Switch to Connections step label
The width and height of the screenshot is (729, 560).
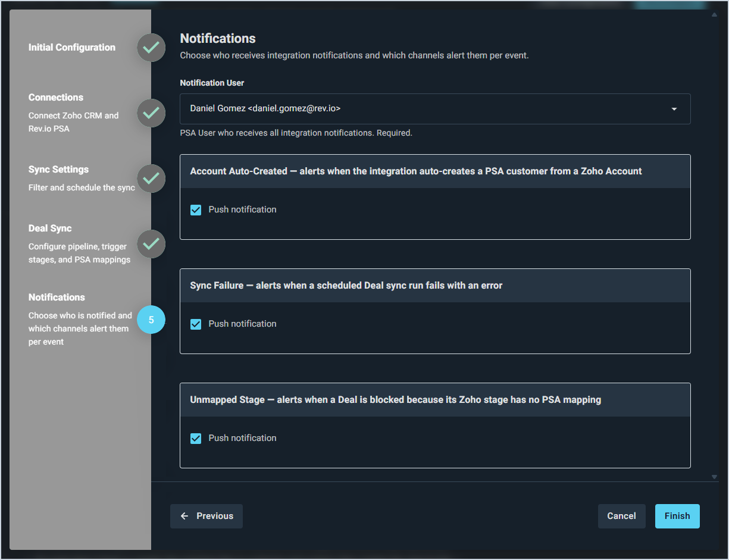(56, 98)
